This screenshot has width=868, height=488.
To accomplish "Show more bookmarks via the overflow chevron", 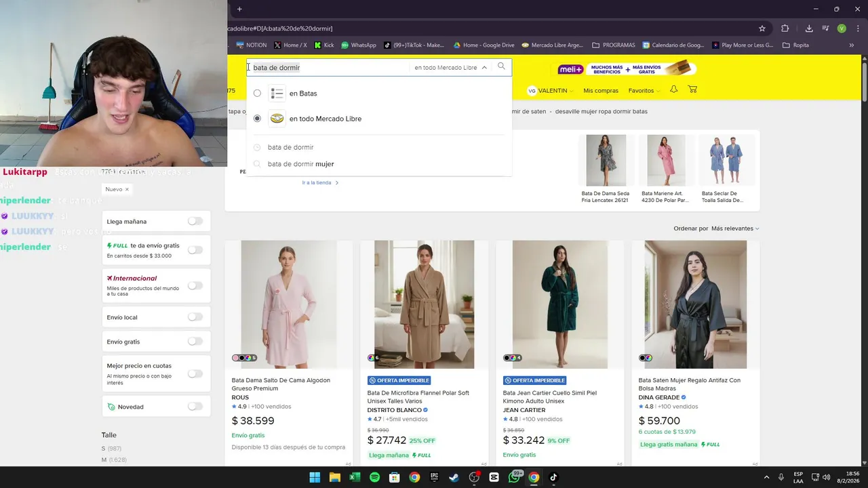I will 851,45.
